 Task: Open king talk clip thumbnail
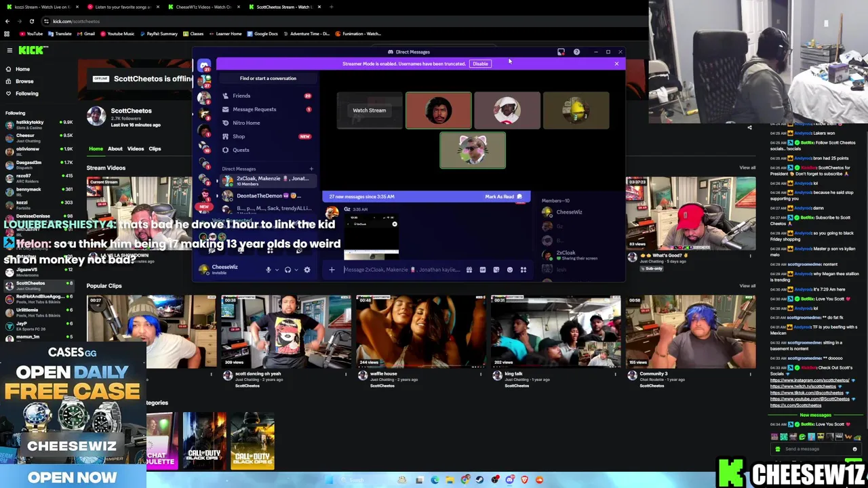click(x=555, y=331)
